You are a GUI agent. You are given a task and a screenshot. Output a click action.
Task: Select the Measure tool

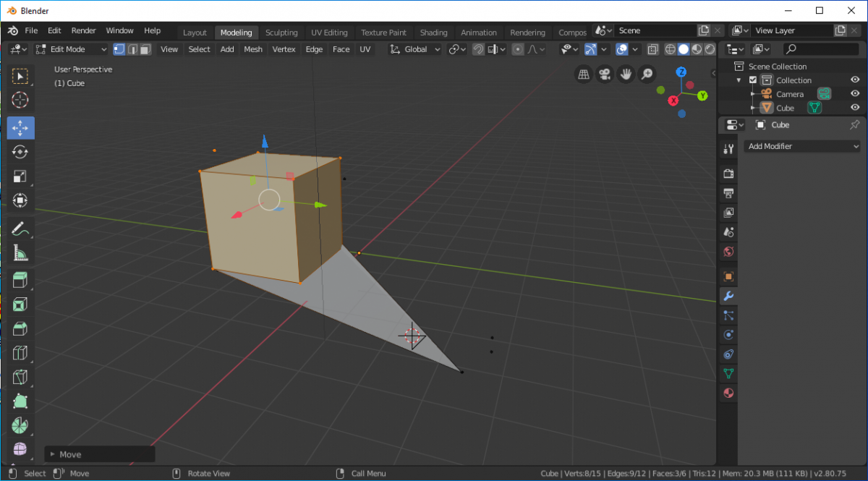point(20,253)
